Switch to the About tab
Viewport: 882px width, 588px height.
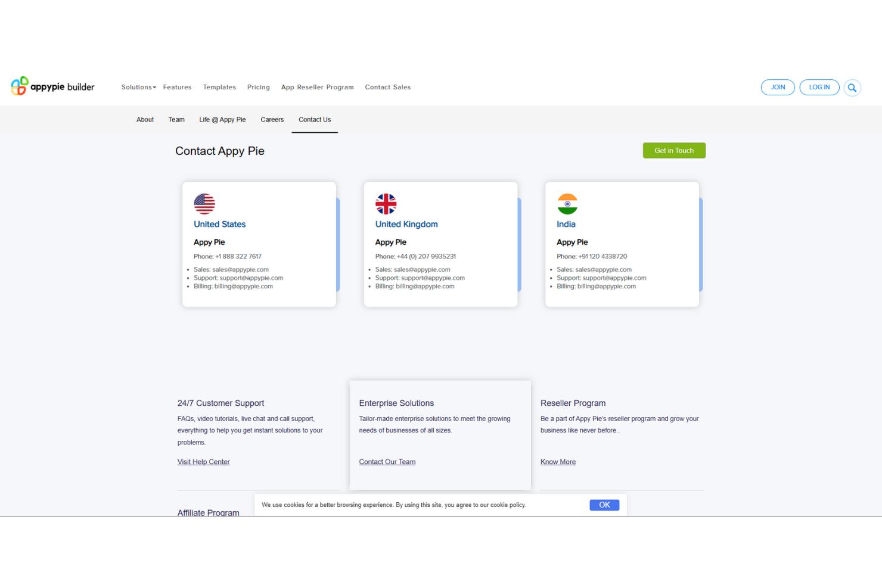tap(145, 120)
